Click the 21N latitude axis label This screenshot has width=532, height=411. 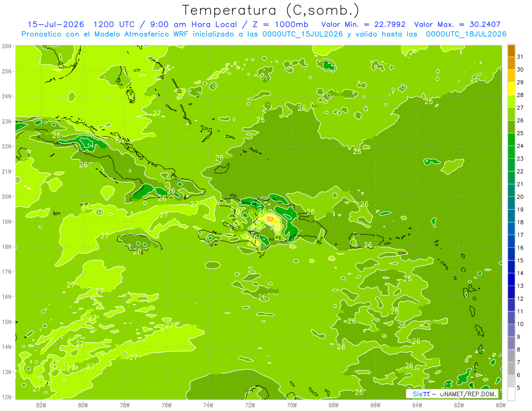(6, 172)
